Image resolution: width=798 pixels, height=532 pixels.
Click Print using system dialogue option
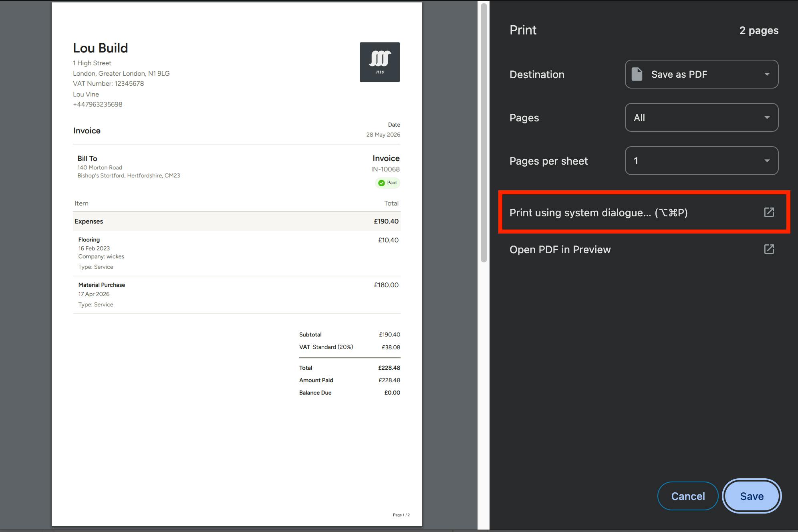point(644,212)
